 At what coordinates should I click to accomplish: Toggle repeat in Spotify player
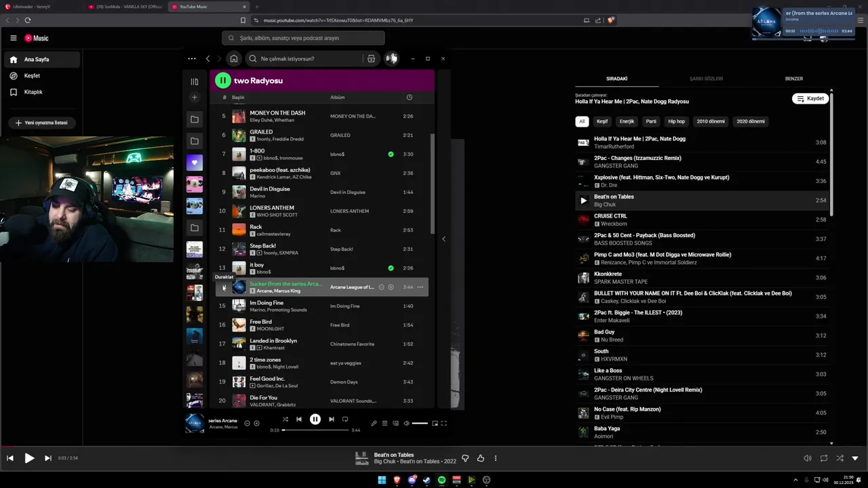pyautogui.click(x=345, y=420)
